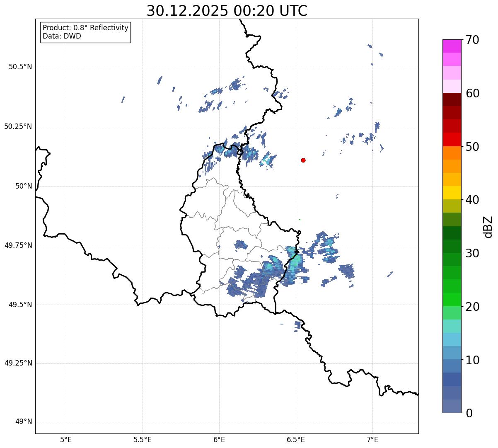Click the '49°N' latitude label
Viewport: 498px width, 448px height.
pos(24,422)
